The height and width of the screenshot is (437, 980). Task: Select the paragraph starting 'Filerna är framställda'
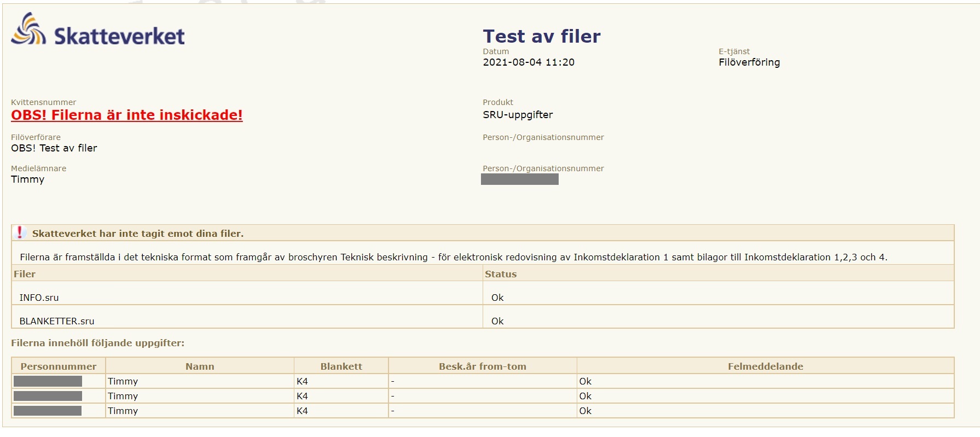[x=454, y=257]
